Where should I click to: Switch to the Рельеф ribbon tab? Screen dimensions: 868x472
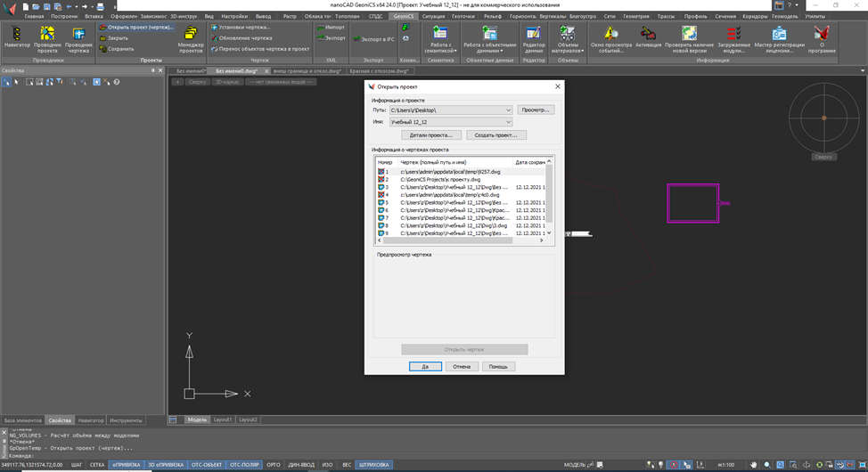(x=492, y=17)
